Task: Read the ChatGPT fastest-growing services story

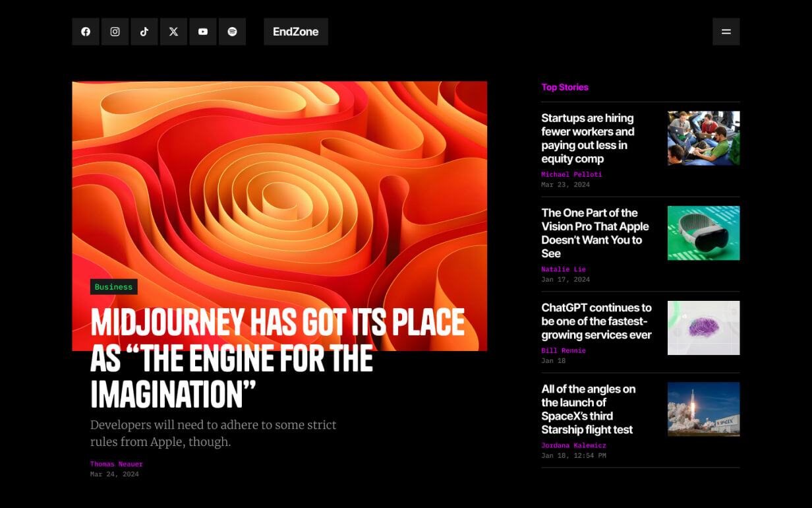Action: click(x=596, y=321)
